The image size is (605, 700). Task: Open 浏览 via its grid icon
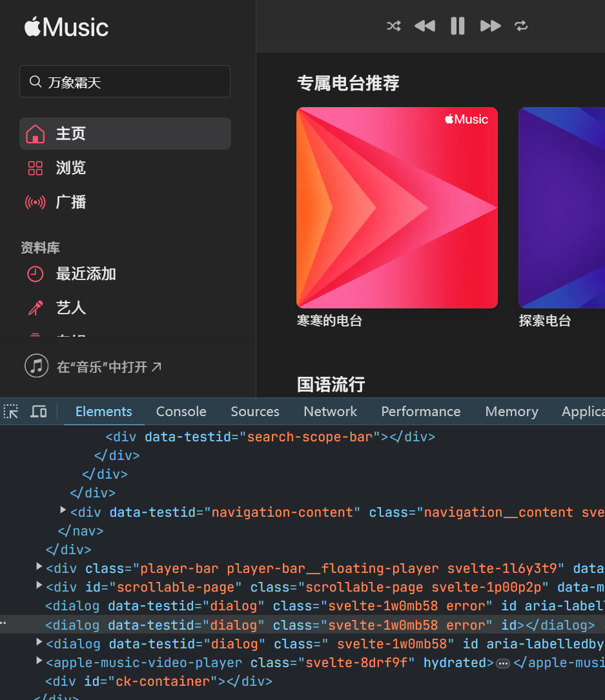[36, 168]
